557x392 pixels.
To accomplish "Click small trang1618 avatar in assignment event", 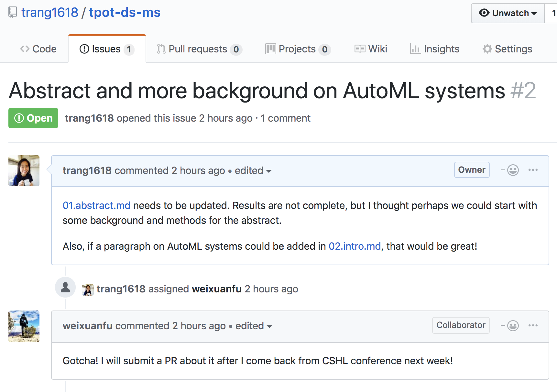I will coord(88,289).
